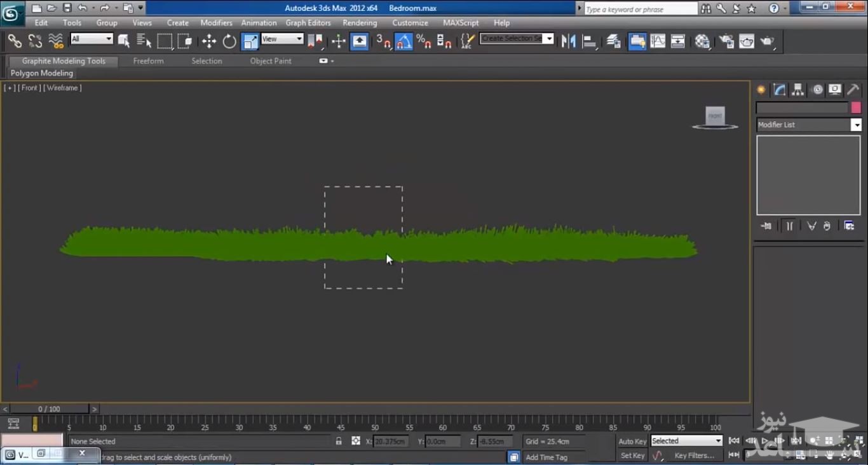Open Select by Name list icon
Image resolution: width=868 pixels, height=465 pixels.
(x=144, y=41)
